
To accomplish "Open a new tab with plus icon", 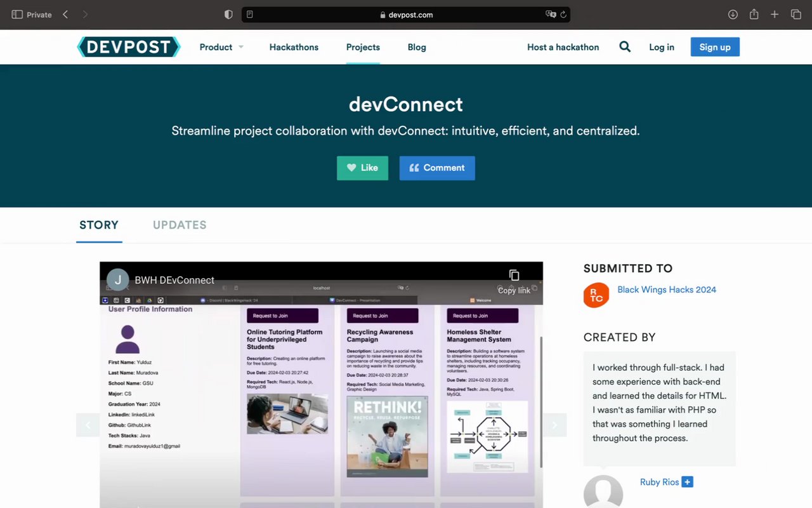I will pos(775,14).
